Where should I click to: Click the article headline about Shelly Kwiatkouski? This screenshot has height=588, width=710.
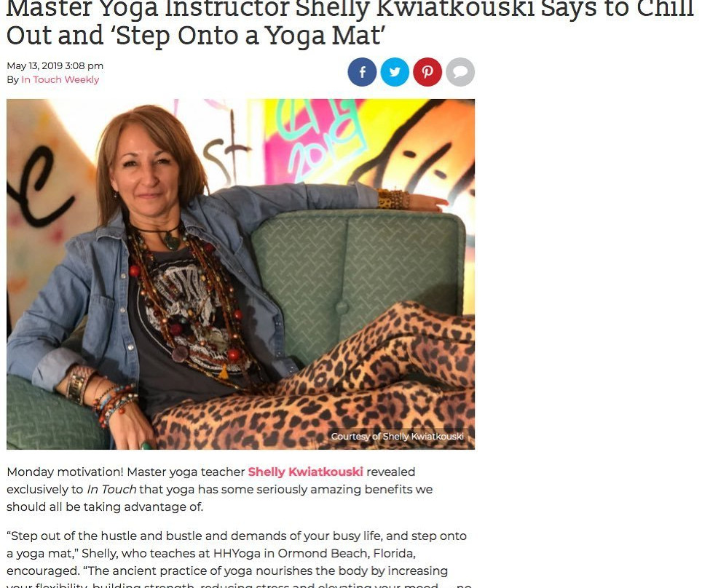pyautogui.click(x=350, y=23)
